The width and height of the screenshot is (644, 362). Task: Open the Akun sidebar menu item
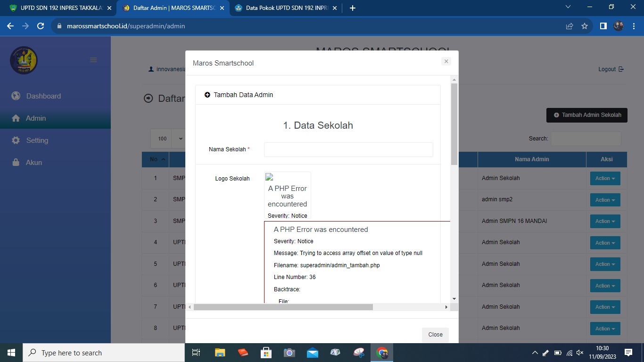click(x=34, y=163)
